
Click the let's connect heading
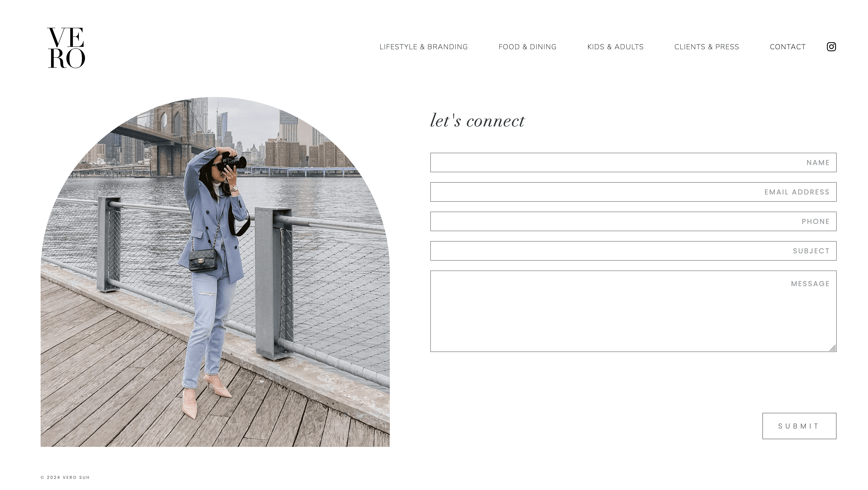click(x=477, y=121)
